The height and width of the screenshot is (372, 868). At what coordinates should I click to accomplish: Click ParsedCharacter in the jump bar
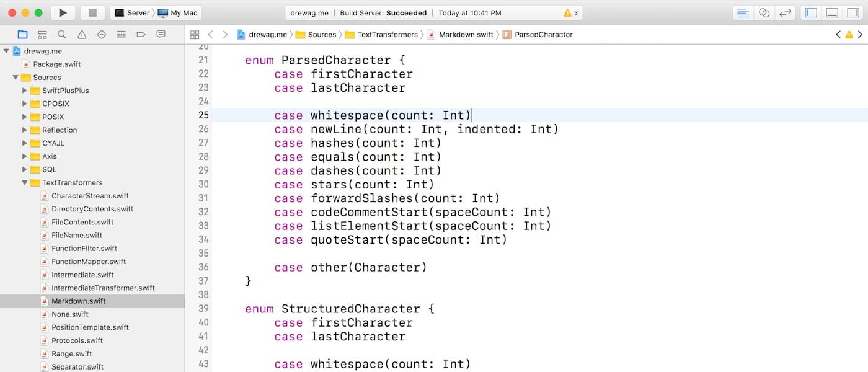[538, 35]
